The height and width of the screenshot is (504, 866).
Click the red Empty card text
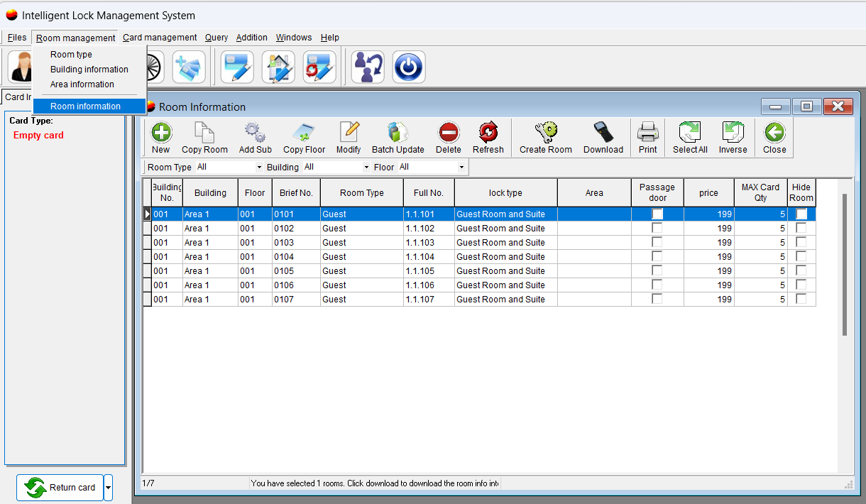tap(38, 136)
